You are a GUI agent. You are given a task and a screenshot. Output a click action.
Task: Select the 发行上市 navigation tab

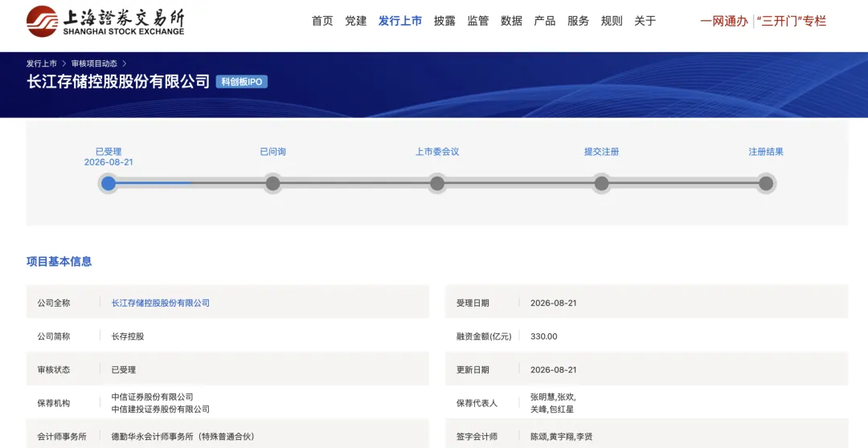[400, 21]
